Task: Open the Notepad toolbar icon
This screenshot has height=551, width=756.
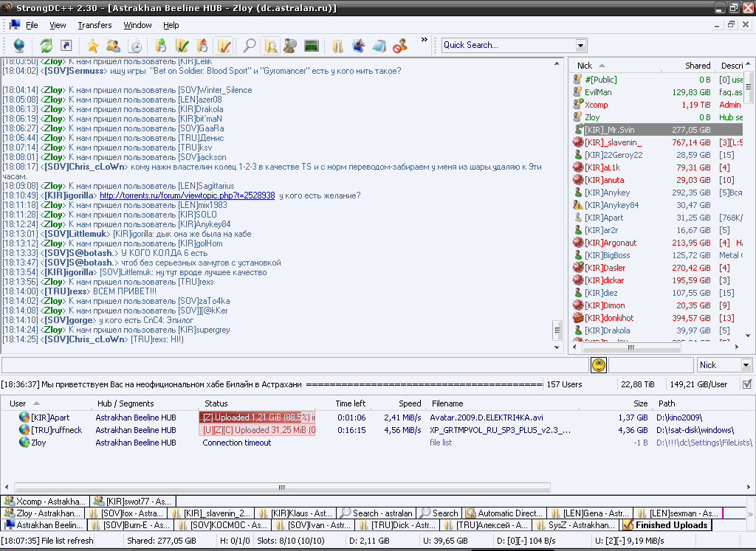Action: [x=379, y=46]
